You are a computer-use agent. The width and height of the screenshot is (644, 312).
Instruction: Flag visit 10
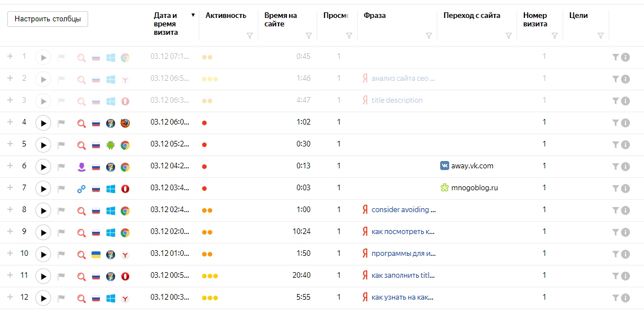point(61,254)
